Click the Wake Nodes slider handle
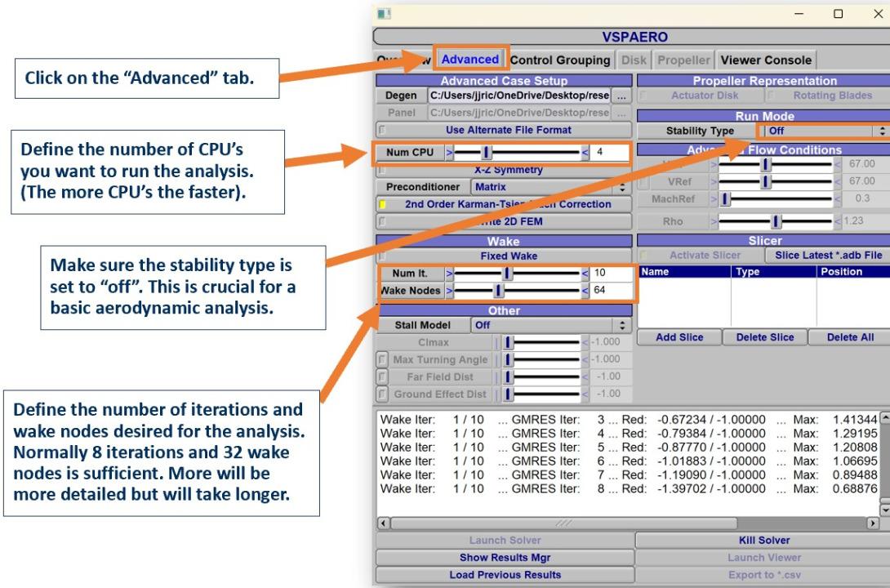 (499, 291)
